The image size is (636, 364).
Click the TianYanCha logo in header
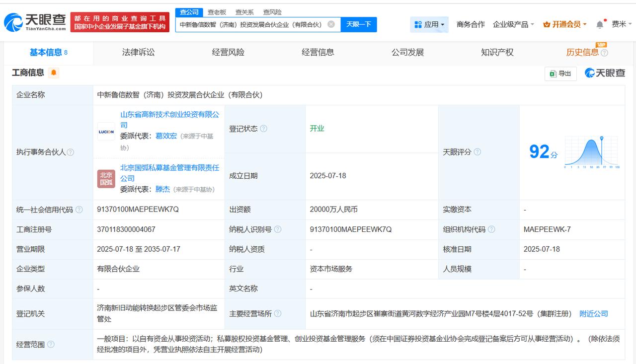tap(35, 22)
